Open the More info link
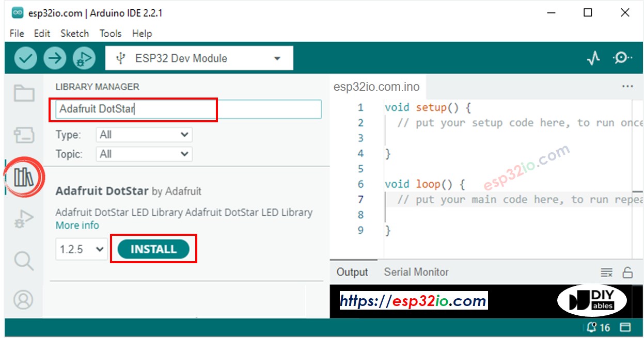The image size is (644, 338). coord(77,226)
